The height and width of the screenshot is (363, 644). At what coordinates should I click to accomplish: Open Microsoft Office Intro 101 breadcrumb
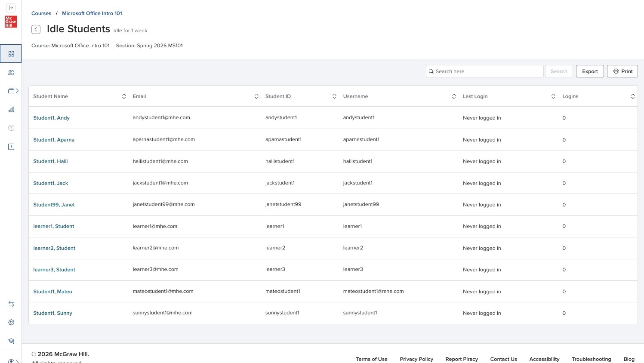[92, 13]
